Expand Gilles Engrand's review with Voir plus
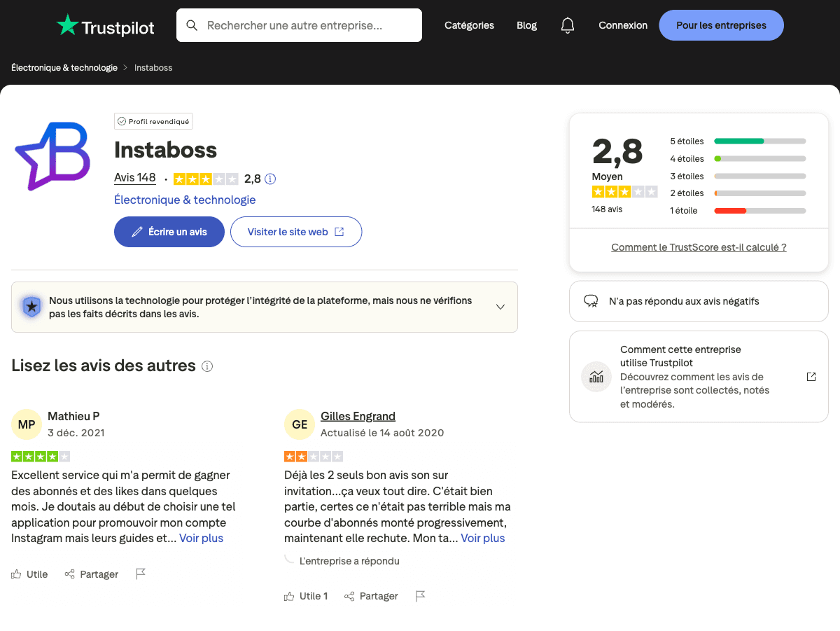Image resolution: width=840 pixels, height=631 pixels. click(x=482, y=538)
